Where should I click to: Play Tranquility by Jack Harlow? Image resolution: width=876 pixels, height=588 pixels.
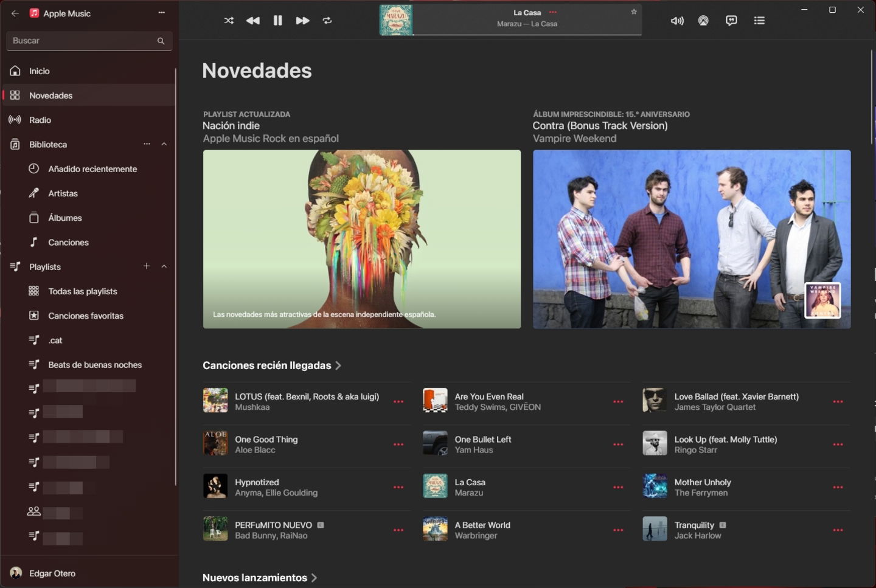[655, 529]
